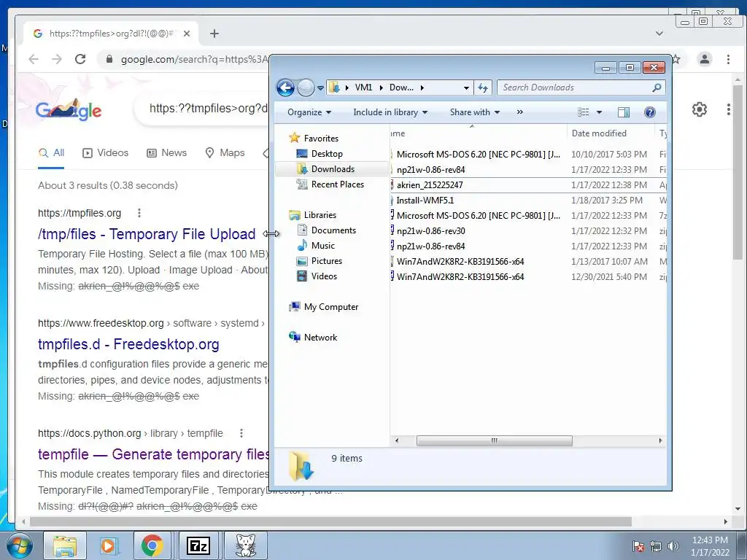Click the Chrome address bar URL

[194, 60]
